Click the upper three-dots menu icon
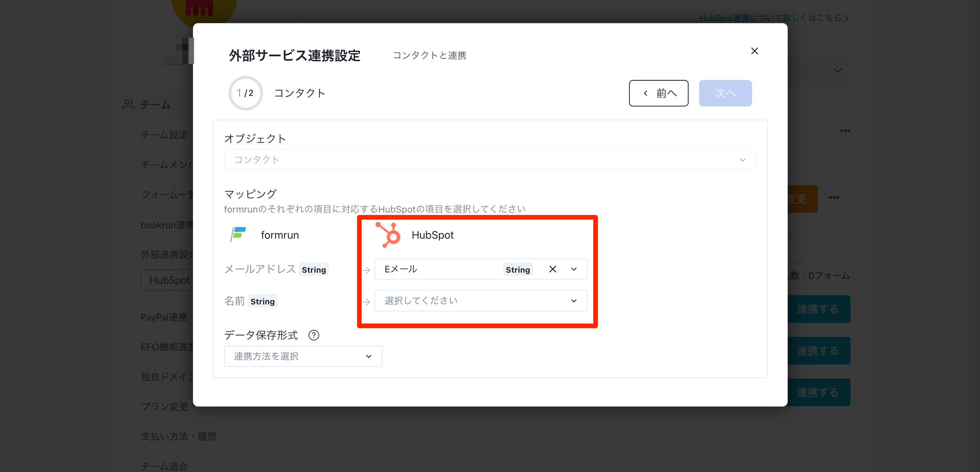 [845, 130]
